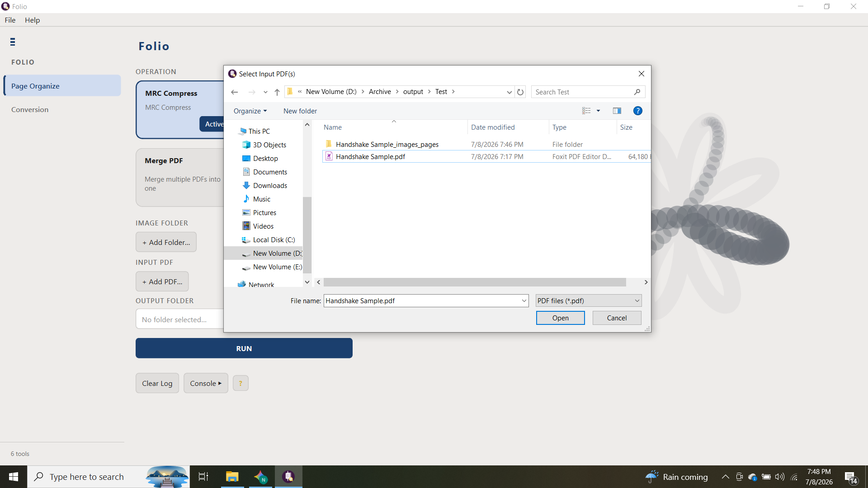Switch to Page Organize section
The image size is (868, 488).
[x=62, y=85]
